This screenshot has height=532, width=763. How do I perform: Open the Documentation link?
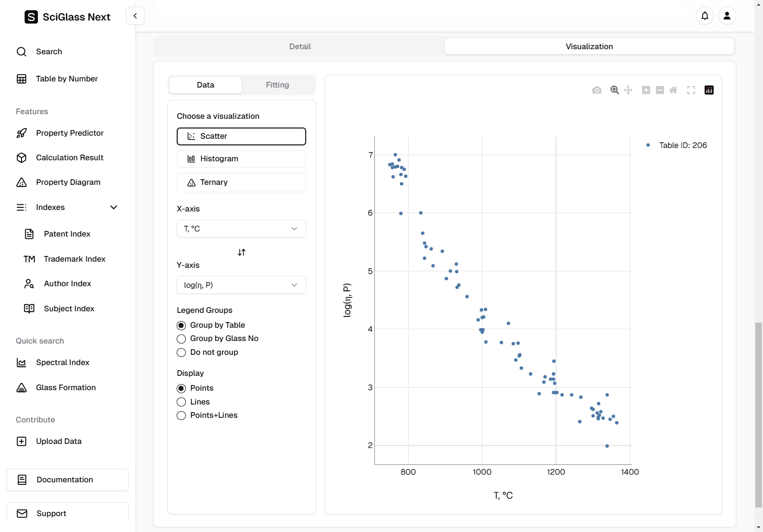pos(68,480)
